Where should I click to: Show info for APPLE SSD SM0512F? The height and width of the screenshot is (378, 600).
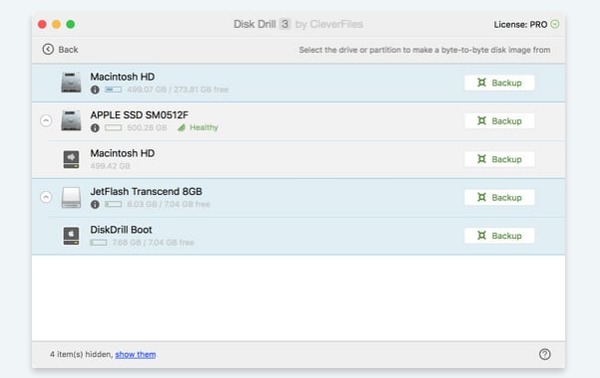(95, 128)
